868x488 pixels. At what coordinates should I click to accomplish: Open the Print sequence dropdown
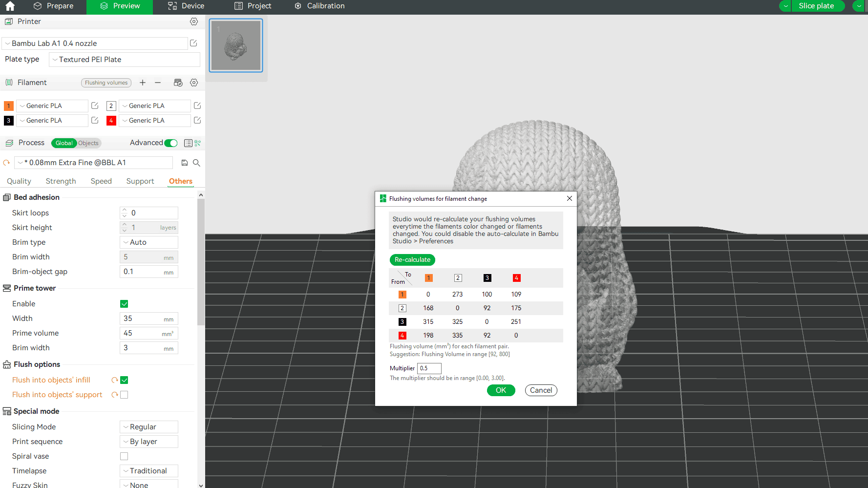(x=149, y=442)
